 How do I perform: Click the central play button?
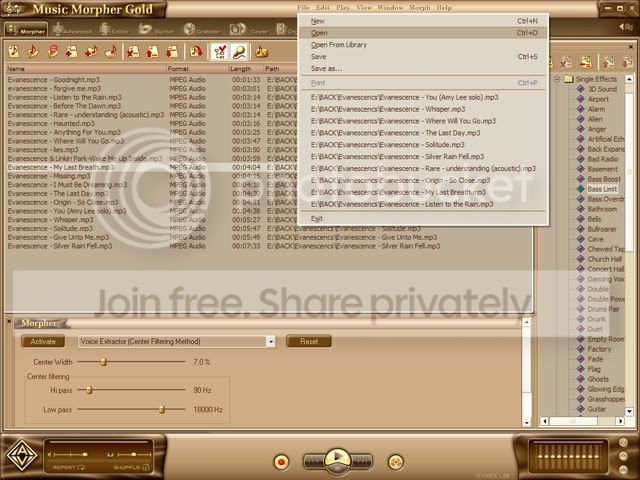tap(338, 460)
